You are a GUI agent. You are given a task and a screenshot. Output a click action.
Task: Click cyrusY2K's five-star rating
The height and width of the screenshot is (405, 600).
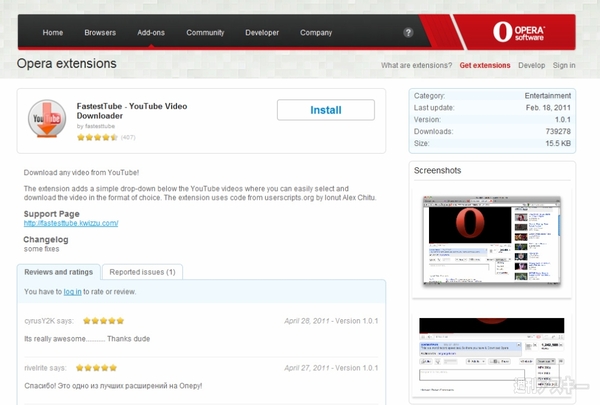click(104, 321)
